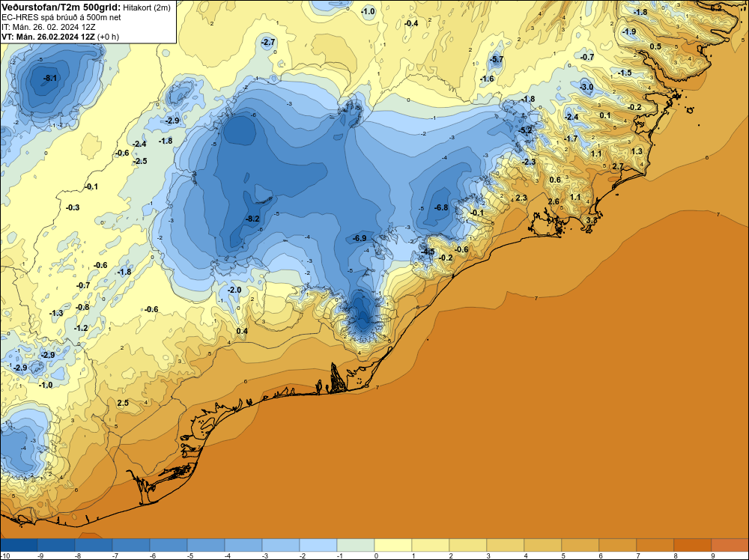
Task: Click the 2.5 temperature label in the southwest
Action: (x=123, y=403)
